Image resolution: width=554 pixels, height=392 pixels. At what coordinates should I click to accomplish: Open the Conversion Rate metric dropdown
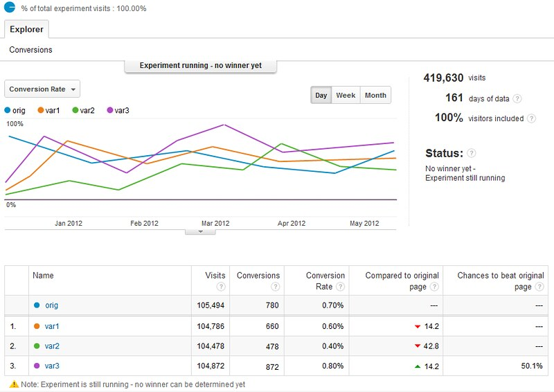tap(42, 89)
